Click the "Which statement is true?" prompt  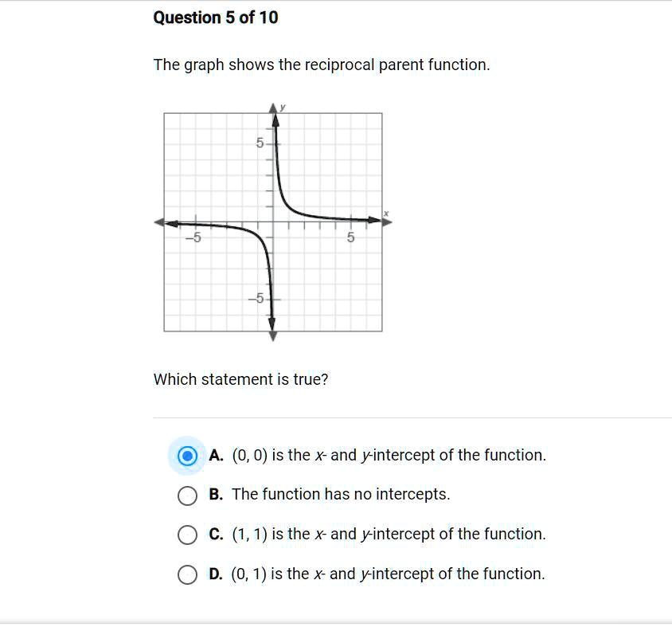240,380
